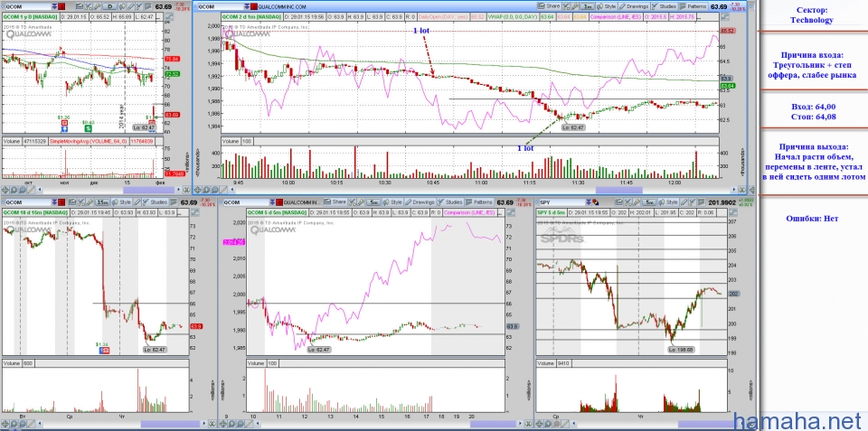Click the wrench settings icon beside 1m button
Viewport: 868px width, 431px height.
[x=575, y=6]
